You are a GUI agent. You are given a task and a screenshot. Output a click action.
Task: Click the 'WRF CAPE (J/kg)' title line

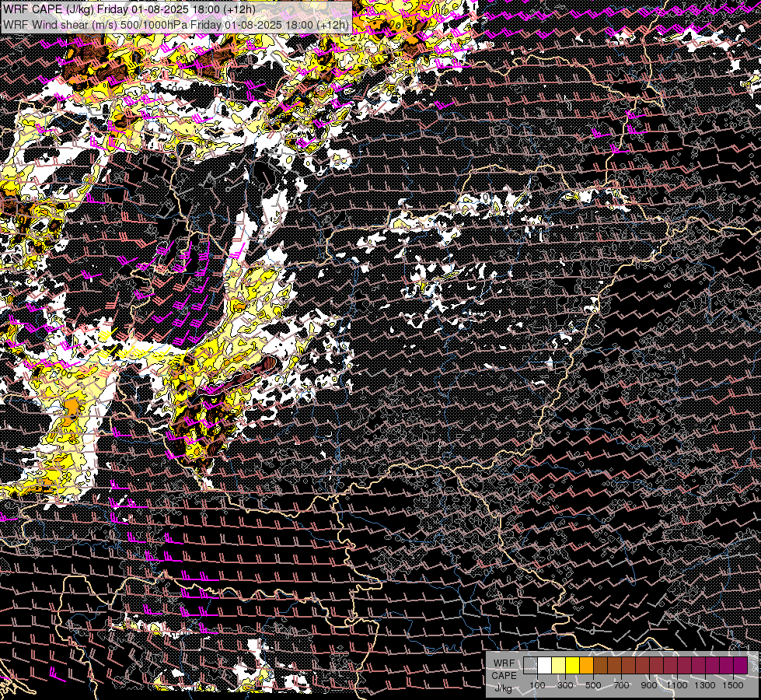click(128, 9)
